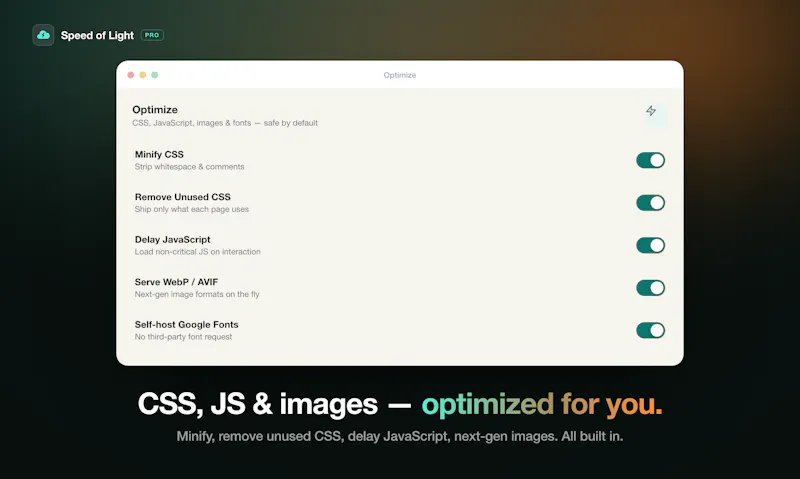Click the "Serve WebP / AVIF" label
The width and height of the screenshot is (800, 479).
tap(176, 282)
